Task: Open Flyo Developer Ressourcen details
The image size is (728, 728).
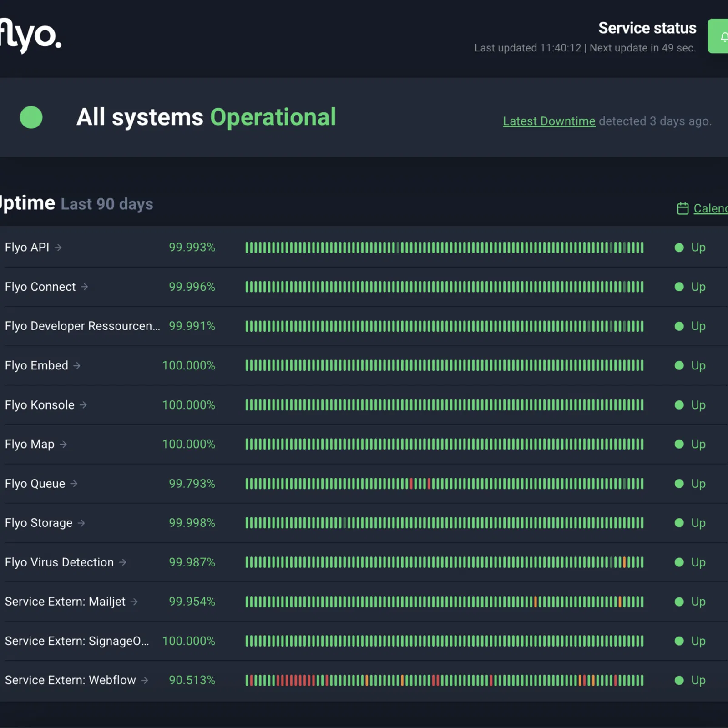Action: (82, 326)
